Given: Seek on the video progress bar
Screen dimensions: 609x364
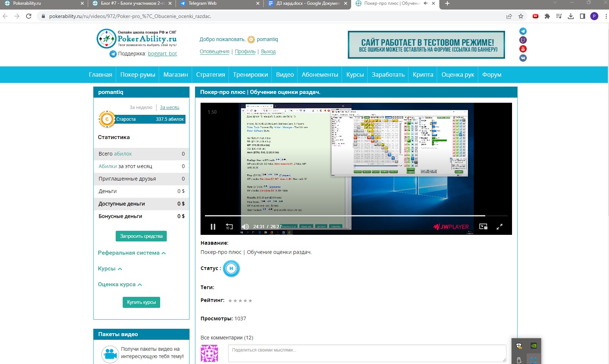Looking at the screenshot, I should tap(356, 216).
